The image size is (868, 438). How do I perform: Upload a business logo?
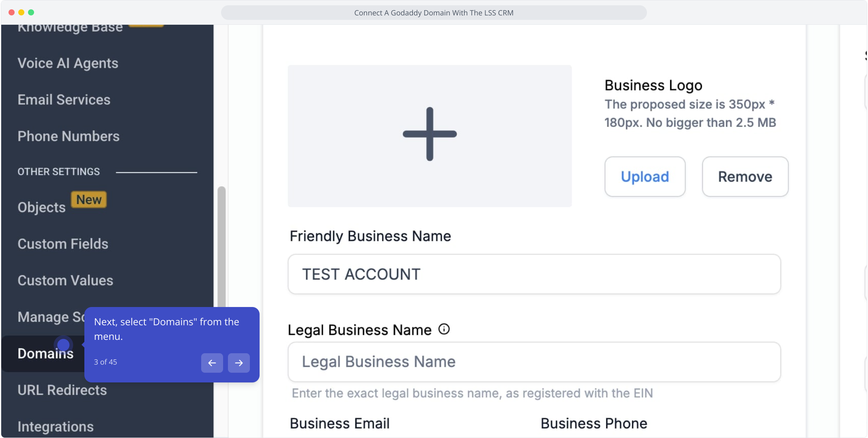click(x=645, y=177)
